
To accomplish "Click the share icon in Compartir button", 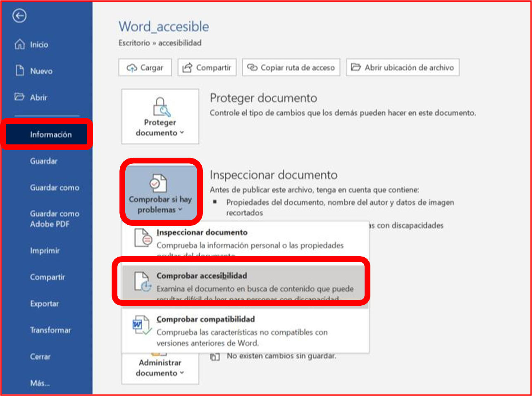I will (x=187, y=67).
